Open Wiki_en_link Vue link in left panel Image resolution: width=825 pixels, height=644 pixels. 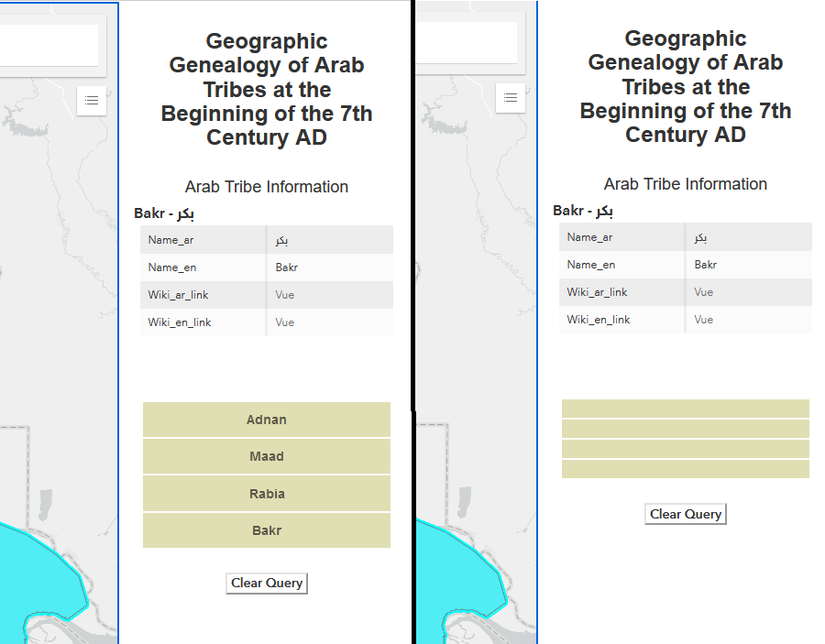(284, 322)
